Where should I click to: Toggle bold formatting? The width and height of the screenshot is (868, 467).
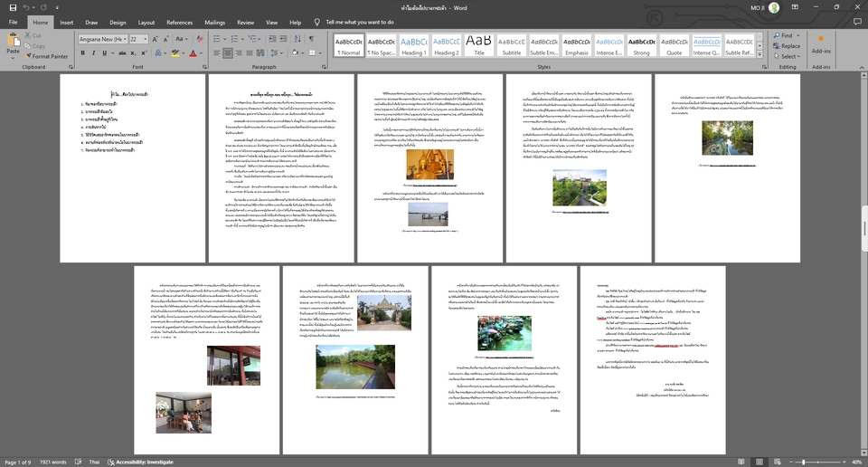pyautogui.click(x=82, y=53)
